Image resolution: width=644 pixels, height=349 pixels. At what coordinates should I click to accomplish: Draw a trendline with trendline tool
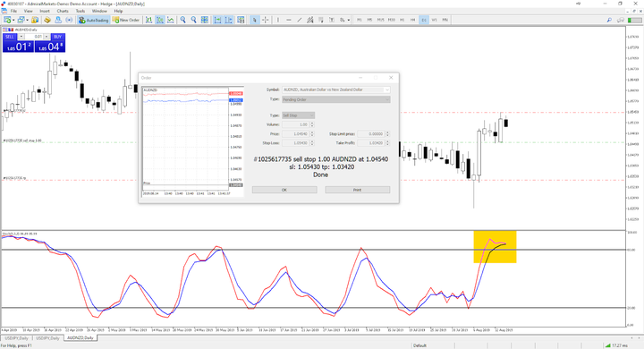coord(299,20)
